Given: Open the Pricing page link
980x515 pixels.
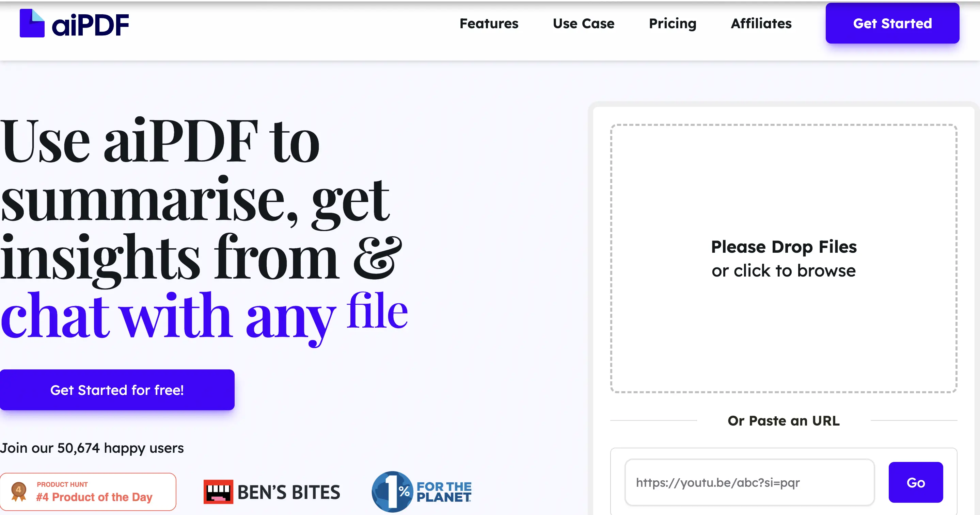Looking at the screenshot, I should point(672,23).
